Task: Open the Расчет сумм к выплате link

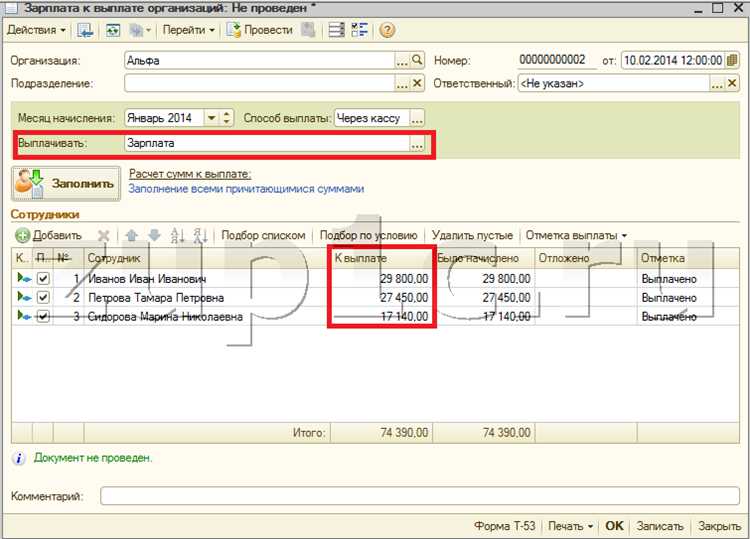Action: [190, 174]
